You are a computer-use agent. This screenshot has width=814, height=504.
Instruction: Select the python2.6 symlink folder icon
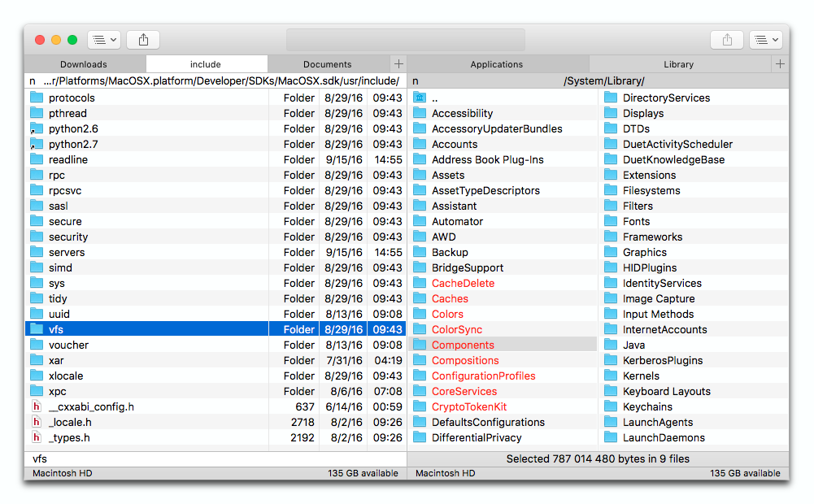(37, 128)
